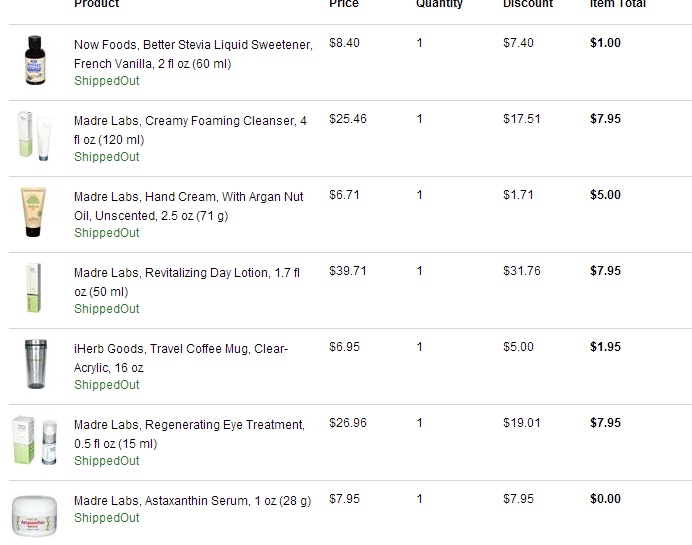
Task: Click the $1.00 item total for Stevia
Action: pos(605,43)
